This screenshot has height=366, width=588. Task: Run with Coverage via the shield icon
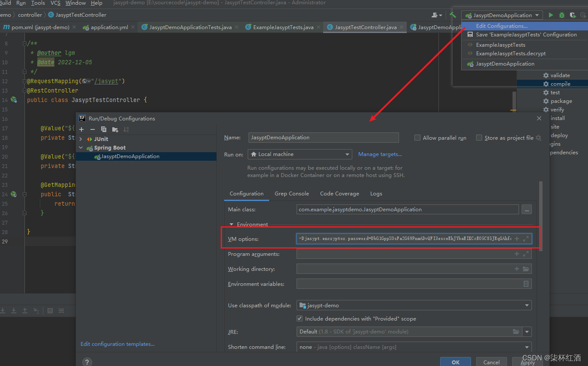tap(573, 15)
